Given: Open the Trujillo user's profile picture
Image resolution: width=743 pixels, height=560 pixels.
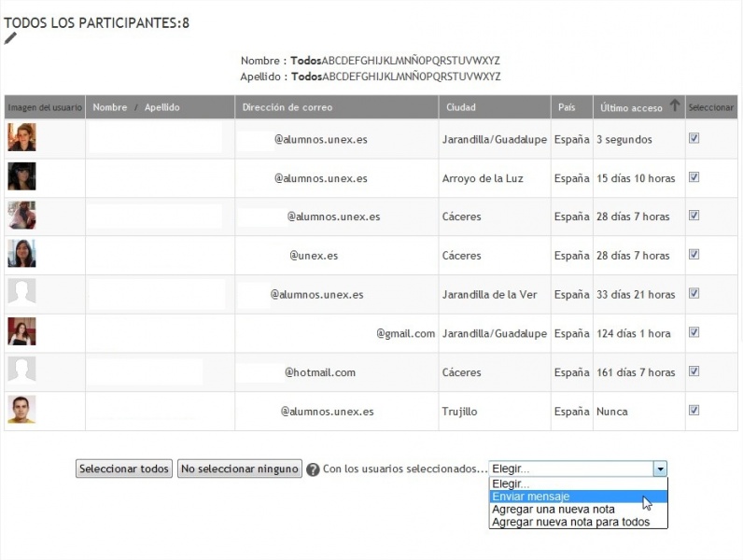Looking at the screenshot, I should pyautogui.click(x=21, y=410).
